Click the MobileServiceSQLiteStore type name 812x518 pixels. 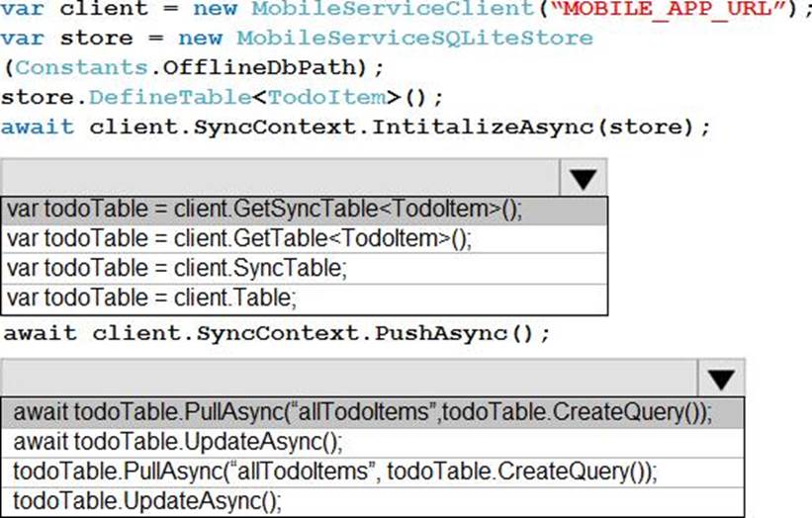point(422,39)
